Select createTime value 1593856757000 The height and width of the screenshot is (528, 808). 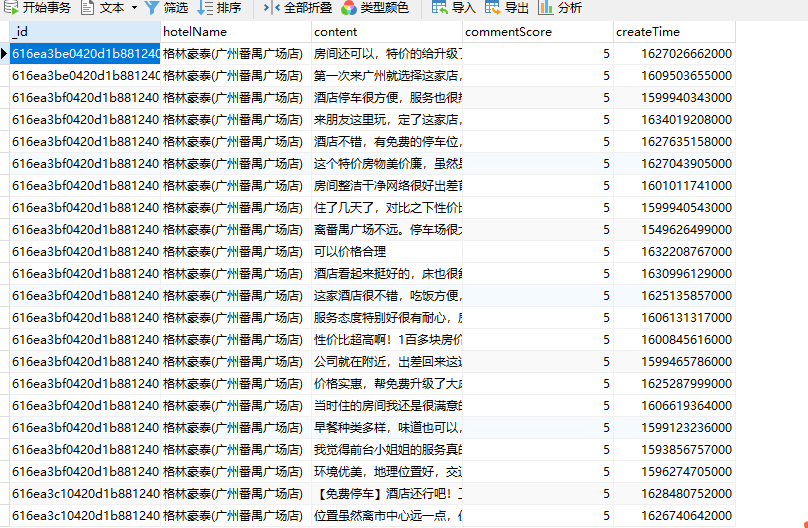click(x=675, y=450)
